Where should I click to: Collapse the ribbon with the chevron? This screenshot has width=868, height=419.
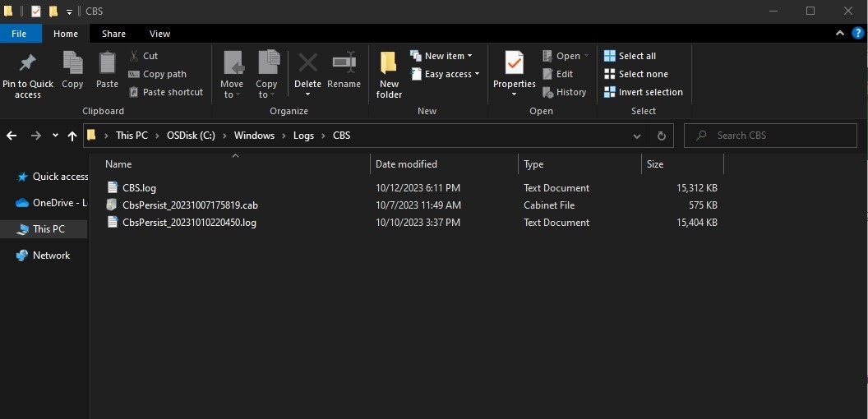pos(839,34)
